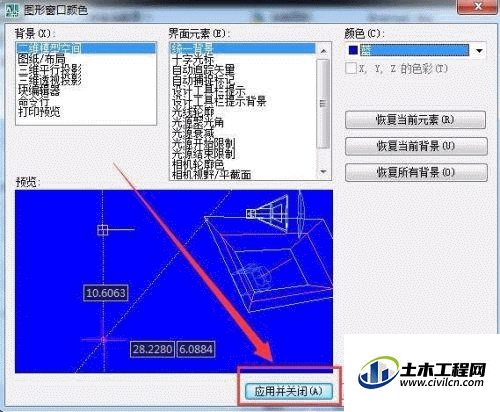Click 恢复当前背景 button
Screen dimensions: 500x412
pyautogui.click(x=416, y=146)
